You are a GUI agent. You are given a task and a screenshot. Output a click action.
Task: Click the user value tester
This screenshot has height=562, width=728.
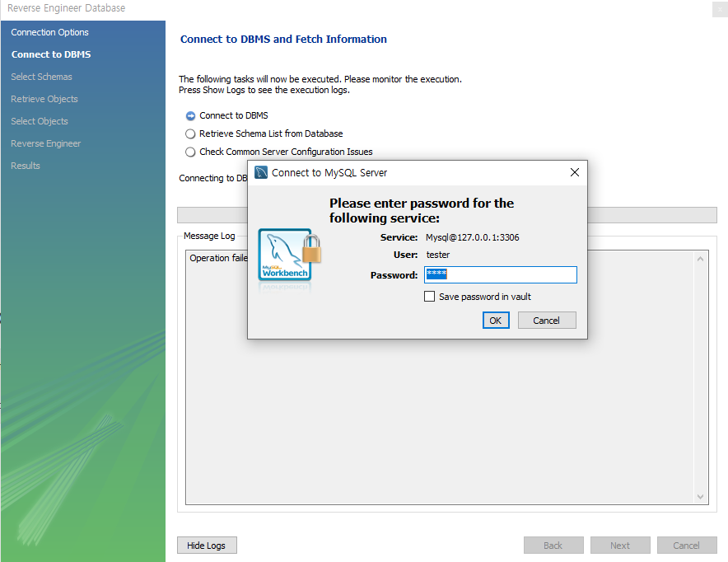pos(438,255)
